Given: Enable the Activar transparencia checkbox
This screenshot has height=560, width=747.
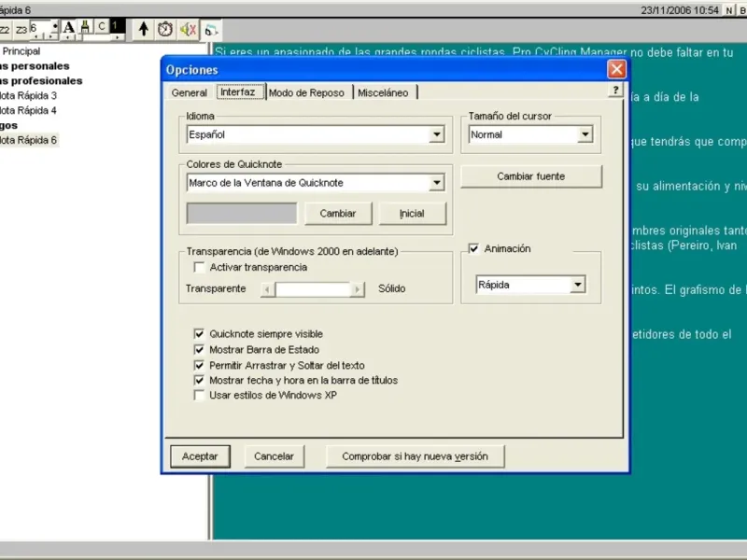Looking at the screenshot, I should point(199,268).
